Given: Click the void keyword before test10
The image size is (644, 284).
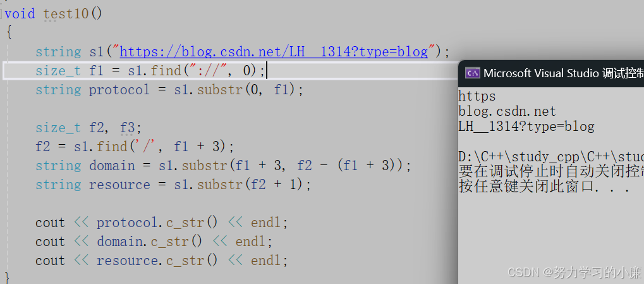Looking at the screenshot, I should click(20, 14).
